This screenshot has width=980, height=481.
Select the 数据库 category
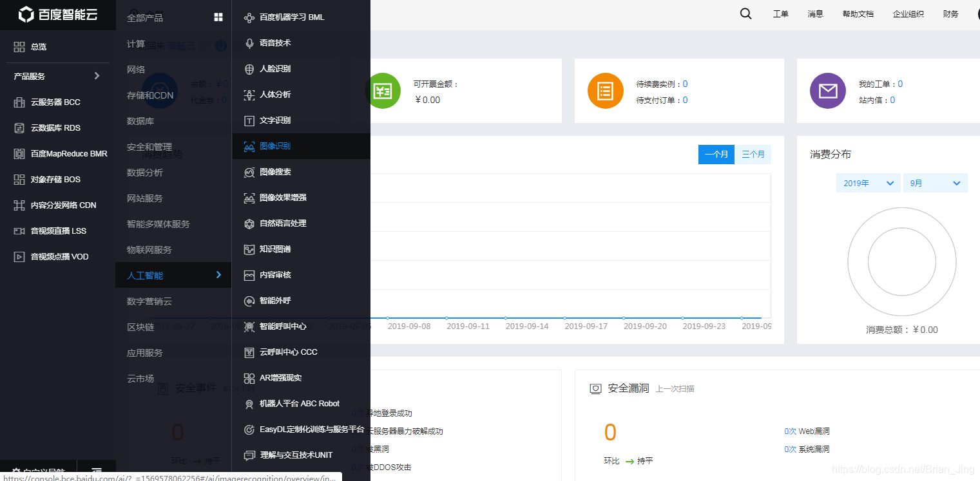tap(140, 121)
